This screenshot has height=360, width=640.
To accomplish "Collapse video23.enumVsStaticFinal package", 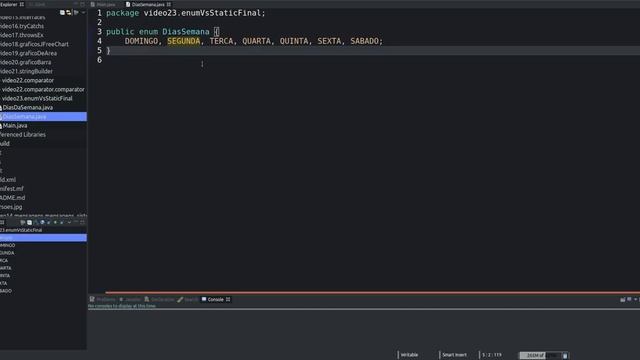I will pyautogui.click(x=36, y=98).
